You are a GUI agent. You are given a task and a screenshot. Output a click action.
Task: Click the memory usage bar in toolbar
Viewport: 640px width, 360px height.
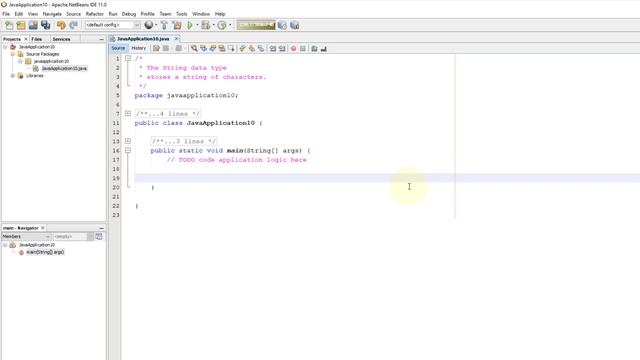256,25
